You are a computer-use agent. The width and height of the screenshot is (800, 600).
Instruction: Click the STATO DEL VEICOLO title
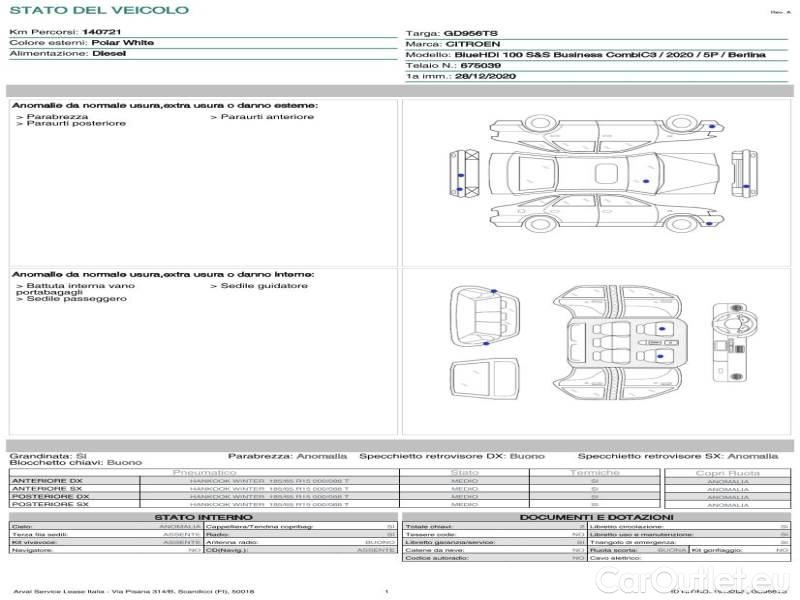[99, 10]
